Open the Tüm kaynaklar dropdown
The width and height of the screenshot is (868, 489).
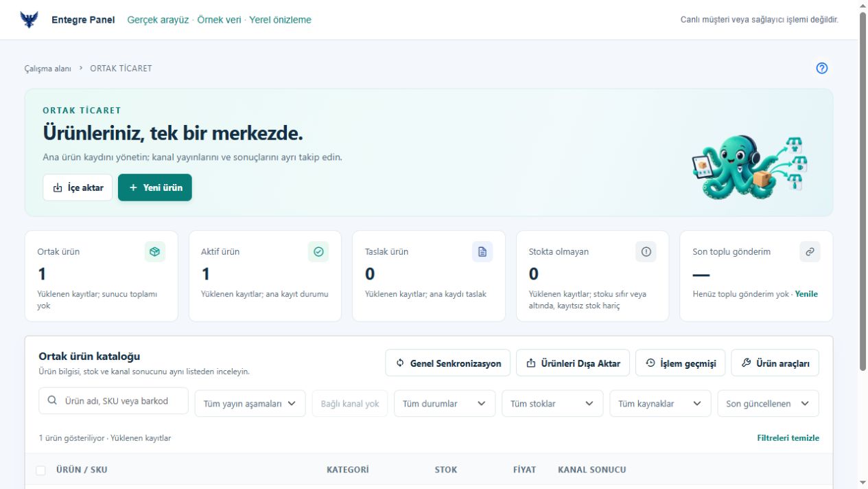tap(660, 404)
